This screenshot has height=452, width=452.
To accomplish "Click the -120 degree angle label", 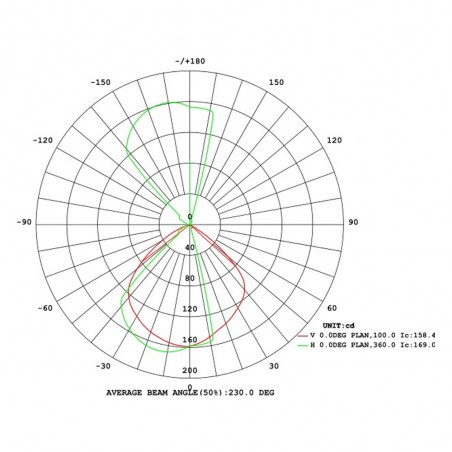I will coord(43,140).
